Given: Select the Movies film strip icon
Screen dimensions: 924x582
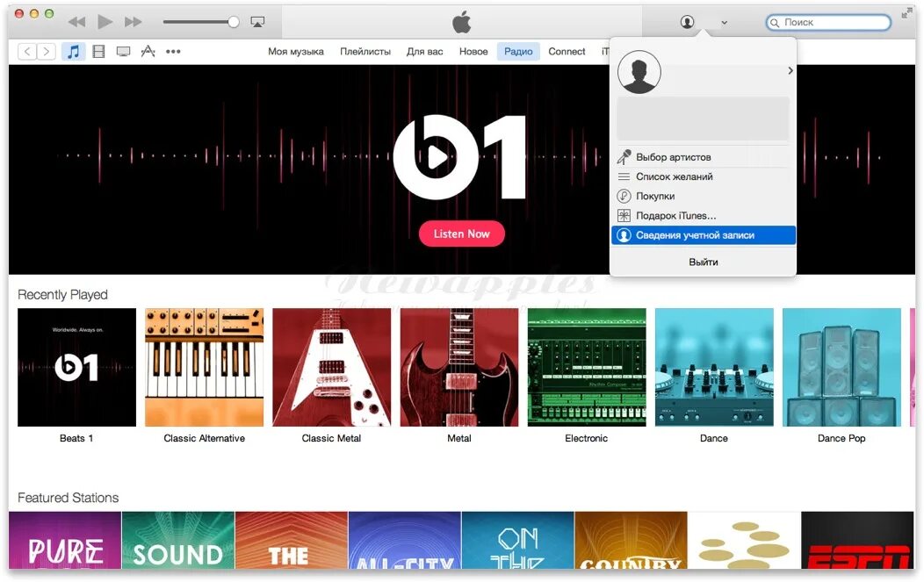Looking at the screenshot, I should (98, 51).
